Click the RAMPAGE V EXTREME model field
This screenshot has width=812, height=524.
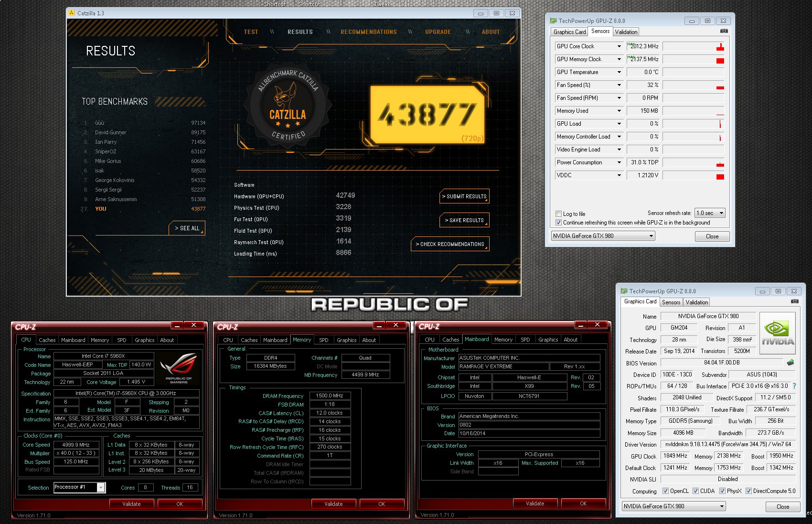click(x=503, y=367)
